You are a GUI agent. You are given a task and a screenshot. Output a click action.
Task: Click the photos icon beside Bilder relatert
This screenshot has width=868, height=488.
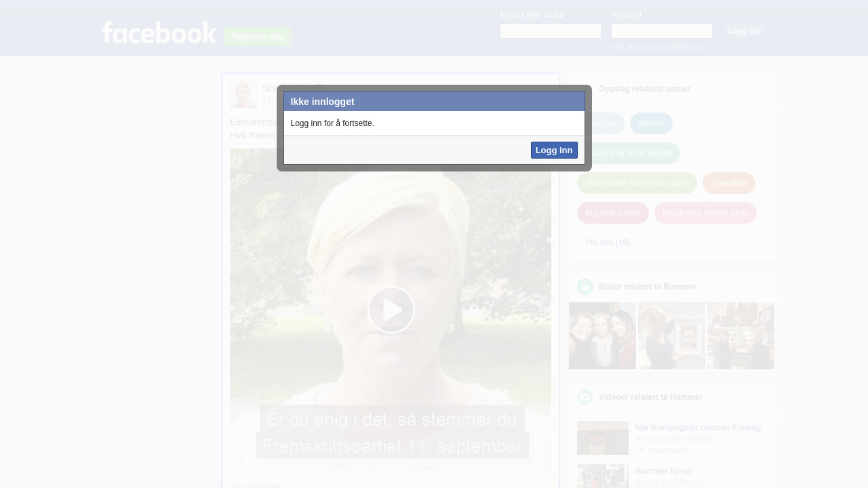(585, 287)
